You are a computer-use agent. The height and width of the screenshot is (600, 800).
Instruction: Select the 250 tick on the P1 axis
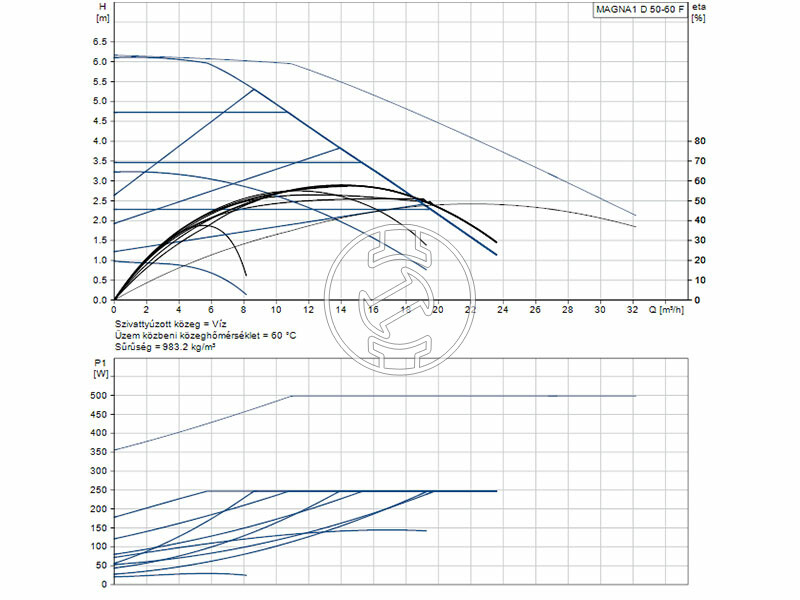coord(99,490)
